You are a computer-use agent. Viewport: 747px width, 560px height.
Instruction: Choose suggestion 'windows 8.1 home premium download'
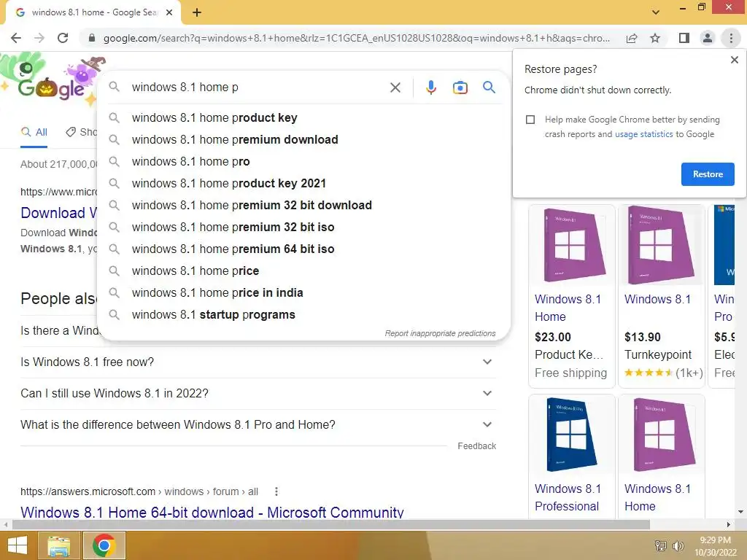304,139
